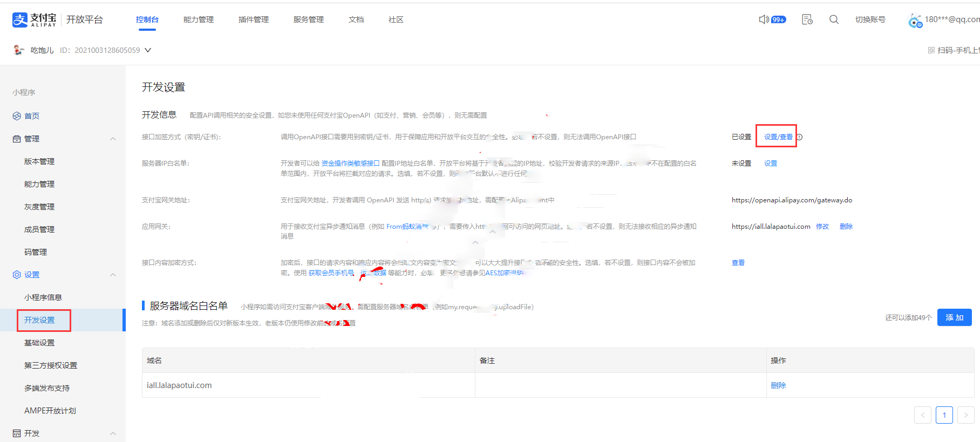Open 能力管理 top menu
Viewport: 980px width, 442px height.
pos(199,19)
